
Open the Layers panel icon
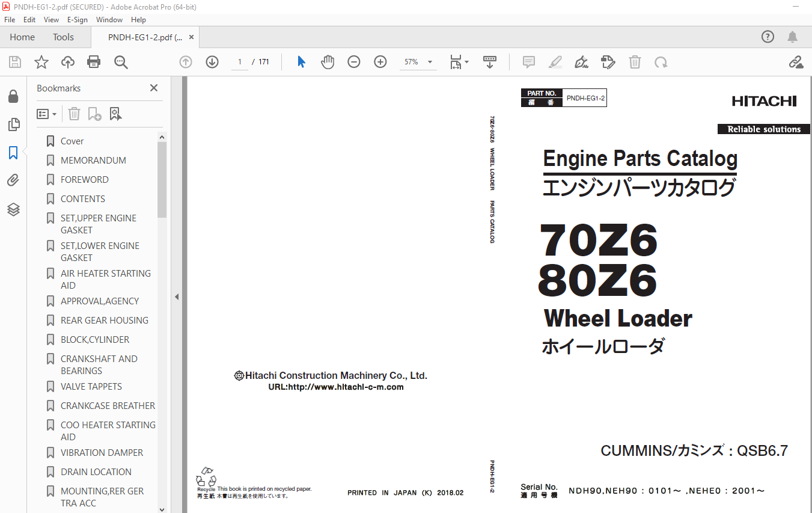click(13, 209)
